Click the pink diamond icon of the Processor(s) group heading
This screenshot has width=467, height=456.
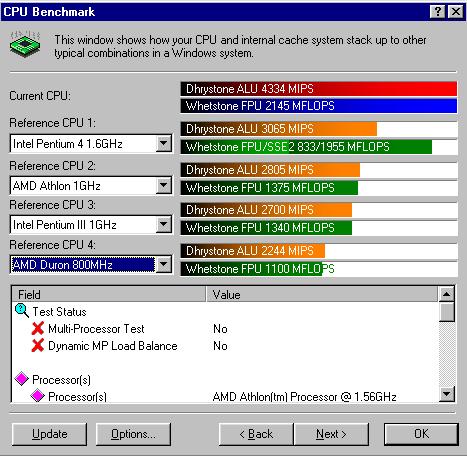pos(22,379)
